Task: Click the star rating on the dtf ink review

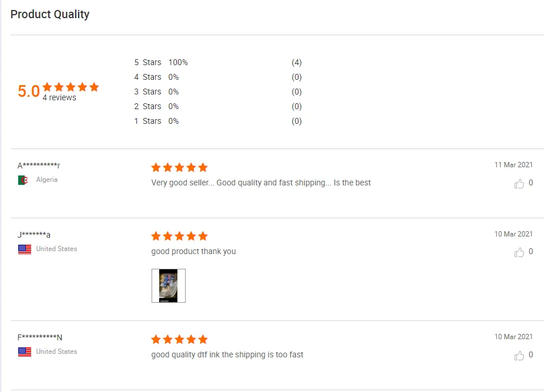Action: click(x=179, y=339)
